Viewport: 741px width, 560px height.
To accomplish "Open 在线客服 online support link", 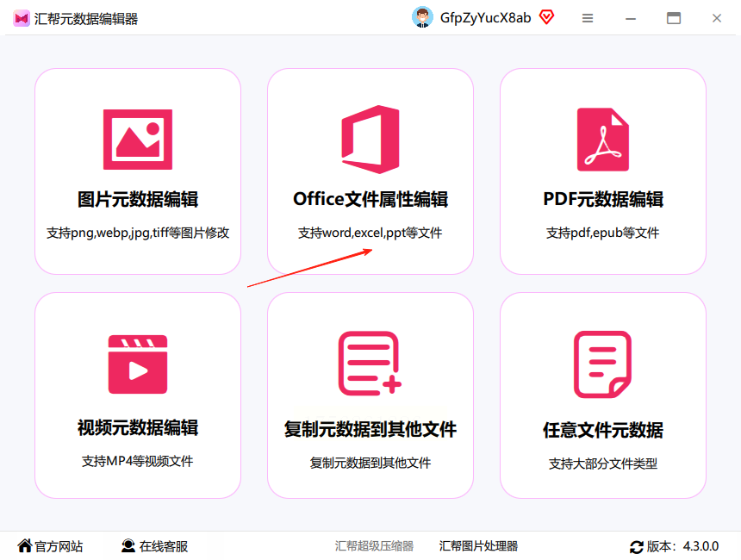I will [154, 546].
